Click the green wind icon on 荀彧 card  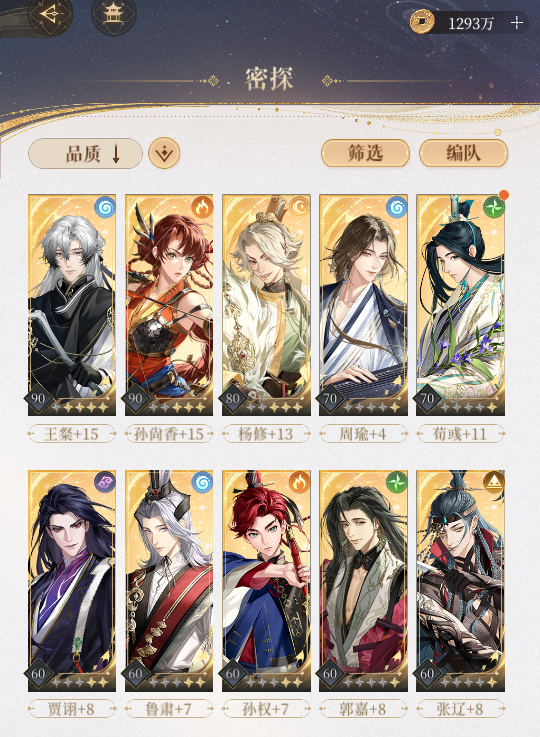point(493,207)
